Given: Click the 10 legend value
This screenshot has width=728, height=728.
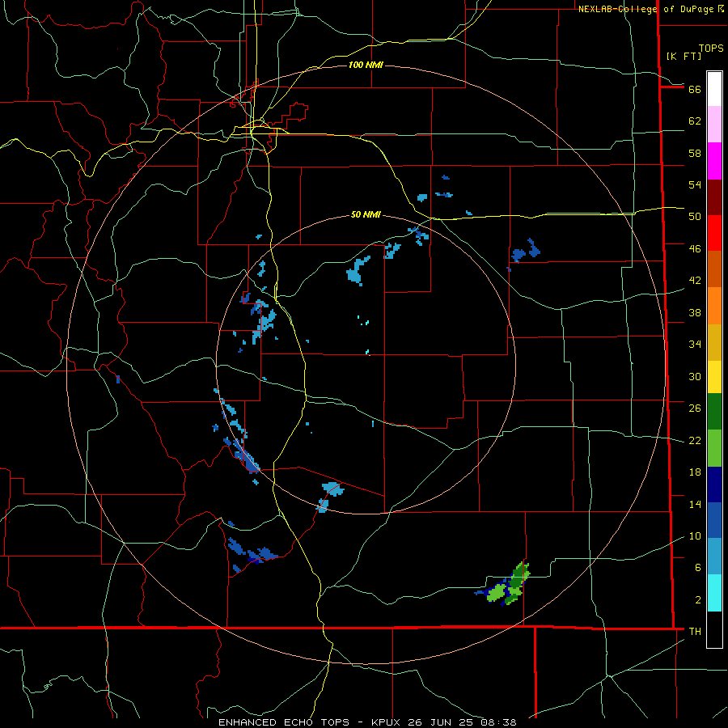Looking at the screenshot, I should (695, 535).
